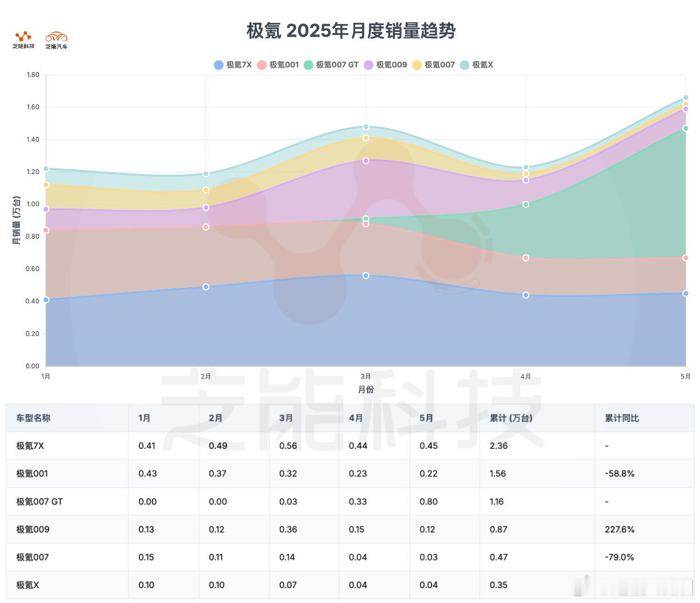Image resolution: width=700 pixels, height=603 pixels.
Task: Select the blue 极氪7X point at 3月
Action: pyautogui.click(x=366, y=275)
